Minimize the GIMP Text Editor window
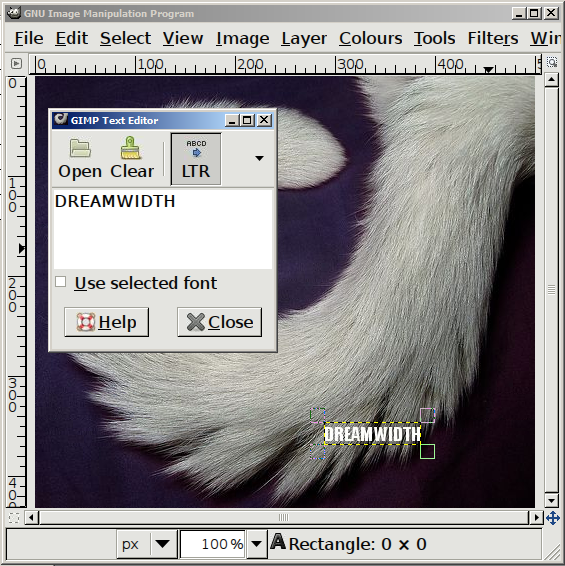This screenshot has height=566, width=565. (232, 120)
